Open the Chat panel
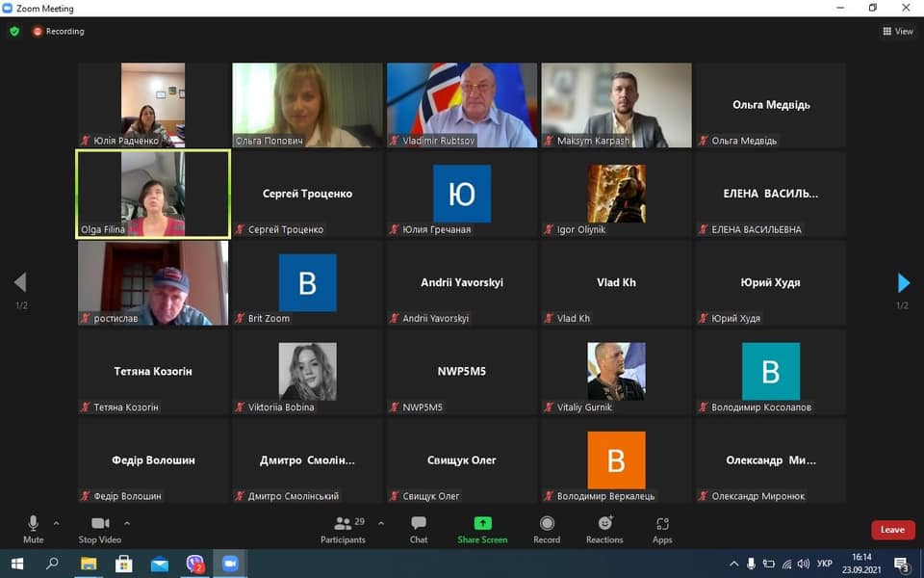The image size is (924, 578). [419, 528]
